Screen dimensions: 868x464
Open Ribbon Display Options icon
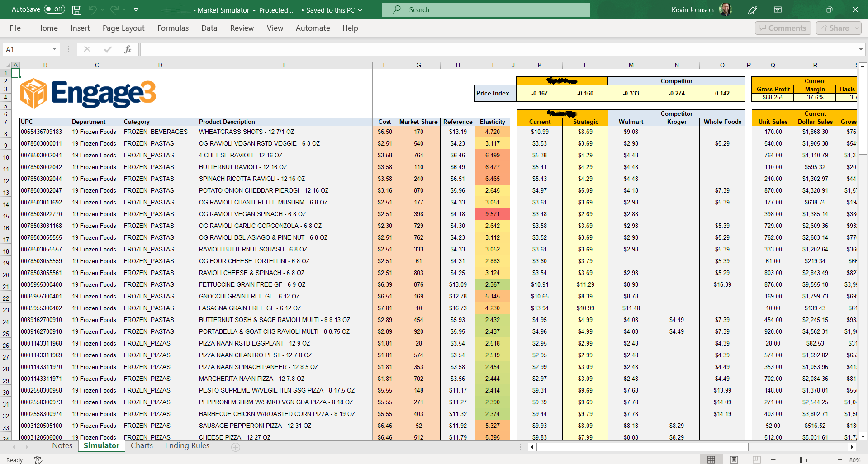[778, 9]
